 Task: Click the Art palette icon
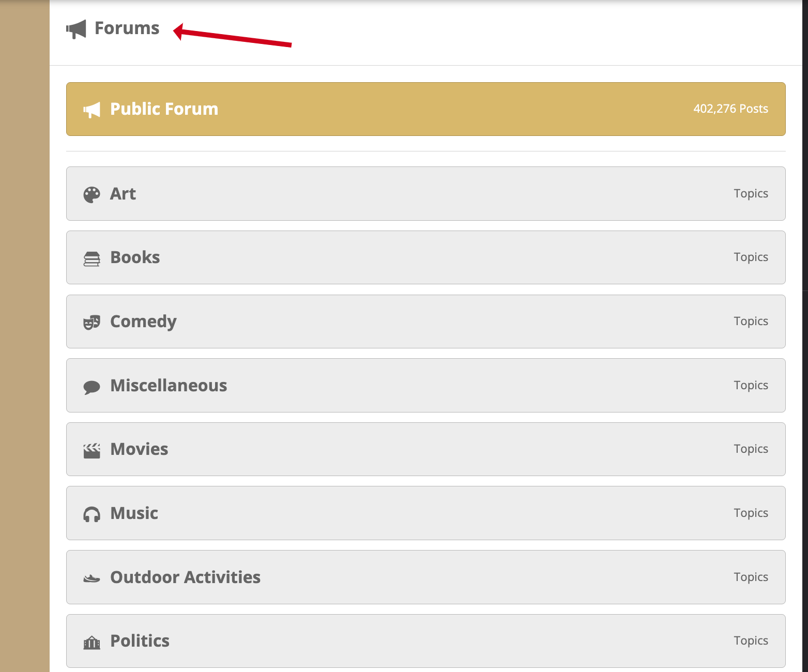pyautogui.click(x=92, y=194)
